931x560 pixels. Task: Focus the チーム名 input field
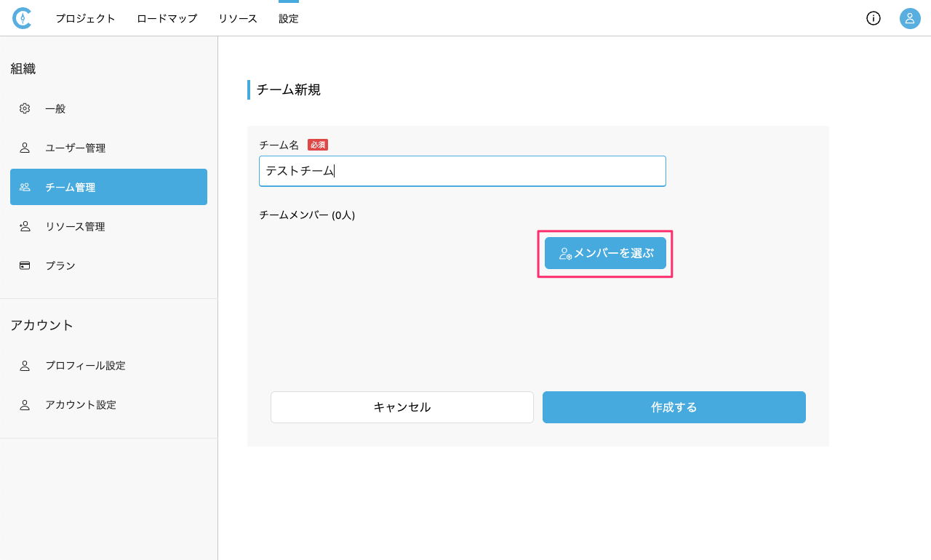coord(462,171)
